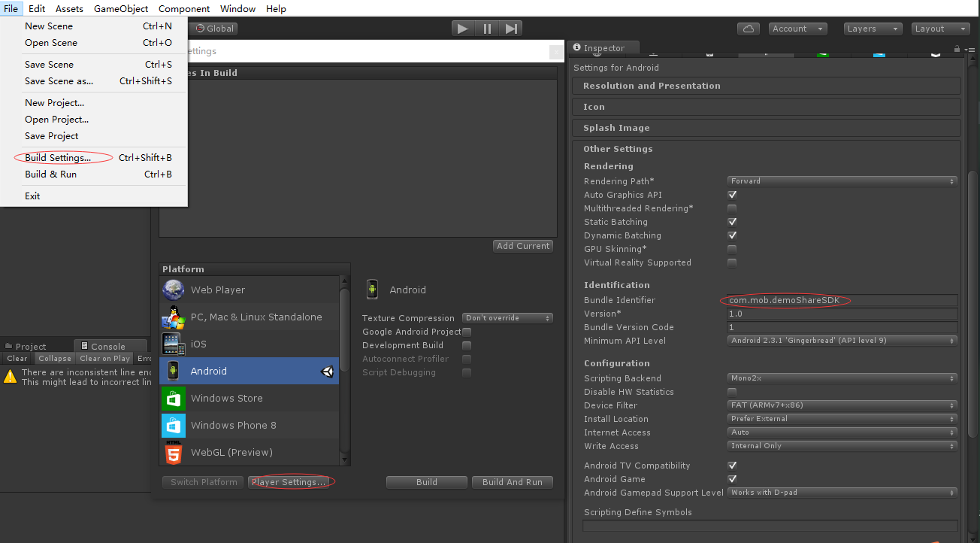The width and height of the screenshot is (980, 543).
Task: Click the Android phone icon in platform list
Action: (x=174, y=371)
